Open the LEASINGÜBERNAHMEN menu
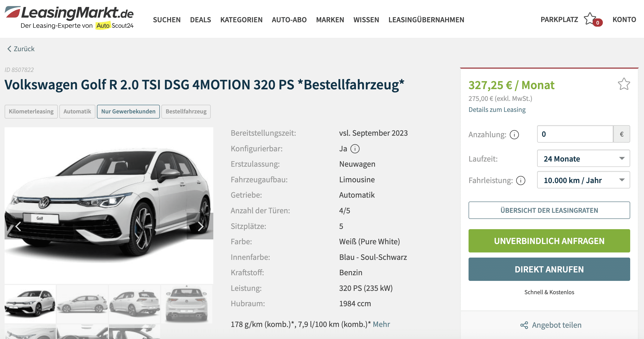 pos(426,20)
